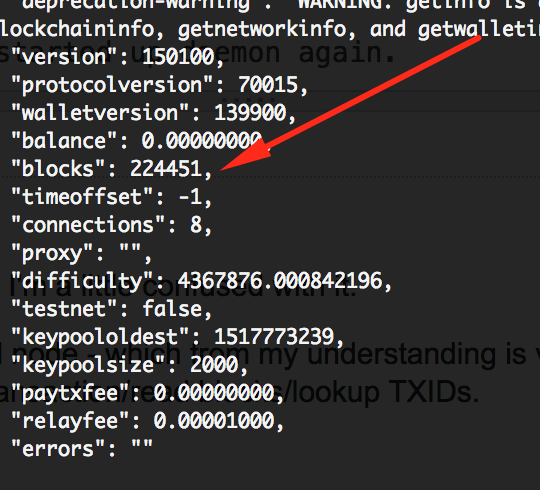Click the connections value 8
Screen dimensions: 540x490
[x=196, y=225]
